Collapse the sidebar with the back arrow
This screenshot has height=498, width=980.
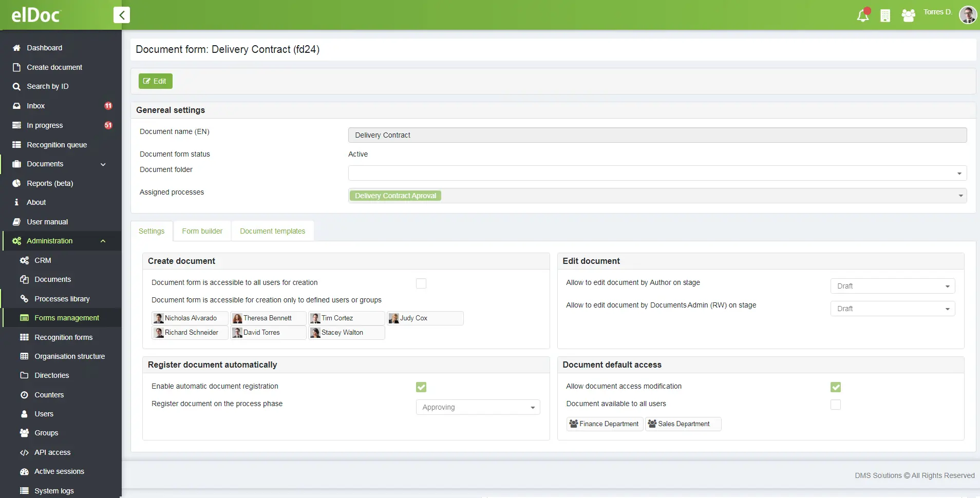pyautogui.click(x=122, y=15)
